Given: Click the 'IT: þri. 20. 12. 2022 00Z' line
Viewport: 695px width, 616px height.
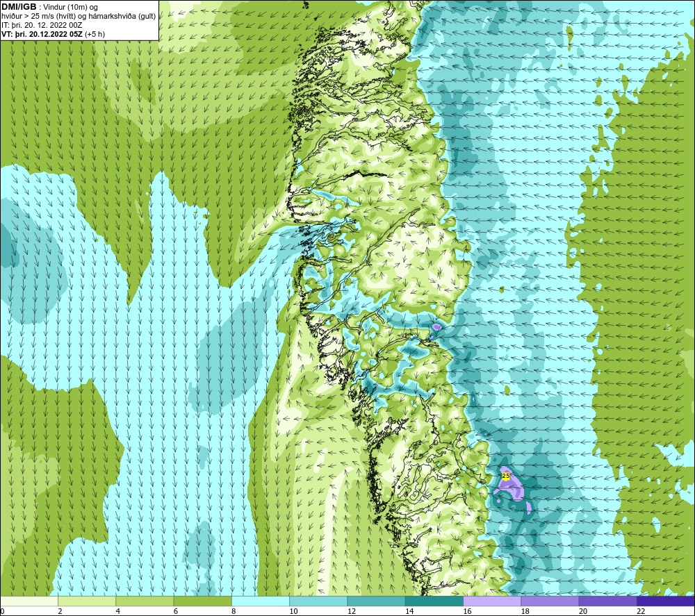Looking at the screenshot, I should 42,25.
